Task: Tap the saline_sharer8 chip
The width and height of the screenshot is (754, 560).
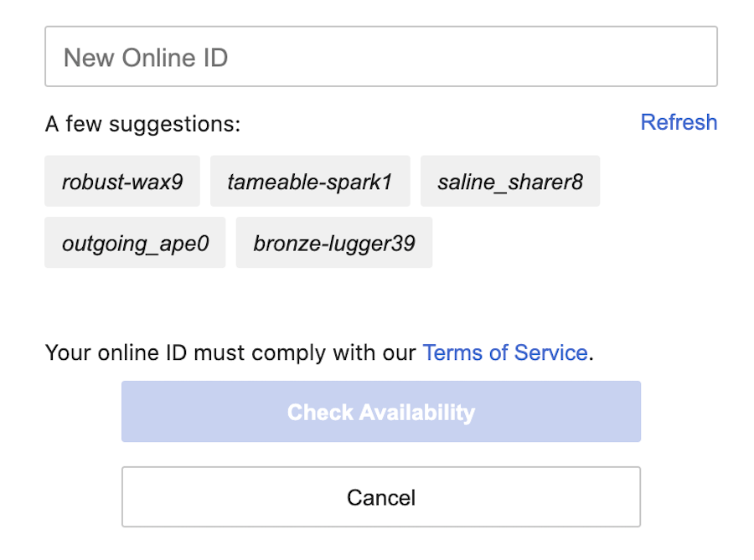Action: [510, 181]
